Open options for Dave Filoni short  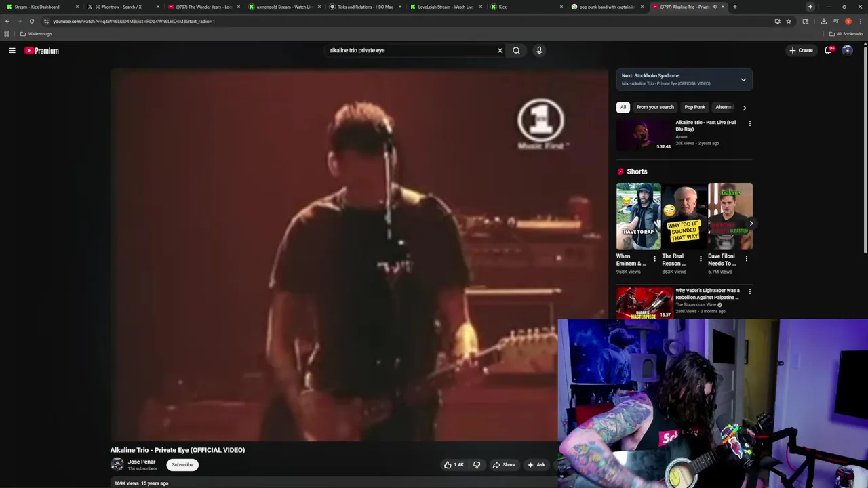[x=747, y=259]
